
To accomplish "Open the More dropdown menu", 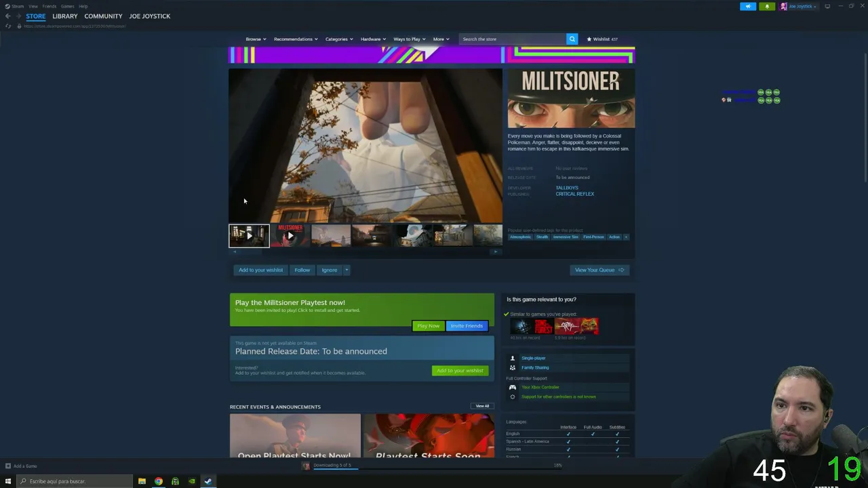I will (x=441, y=39).
